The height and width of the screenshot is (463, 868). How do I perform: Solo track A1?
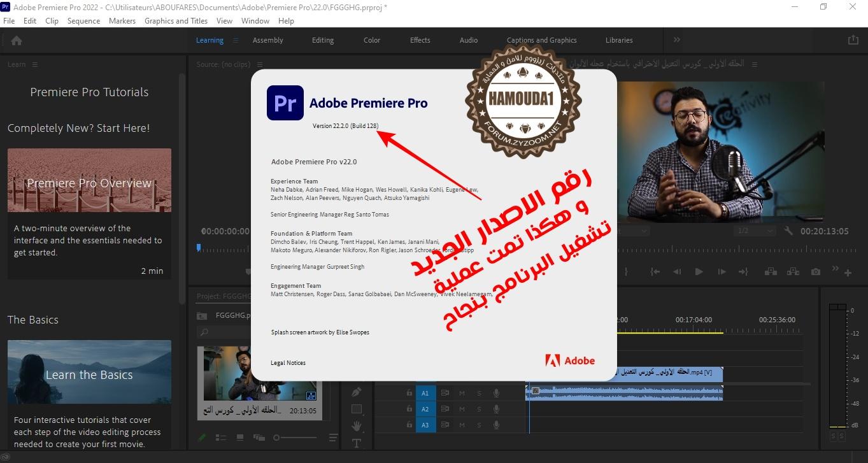(479, 393)
